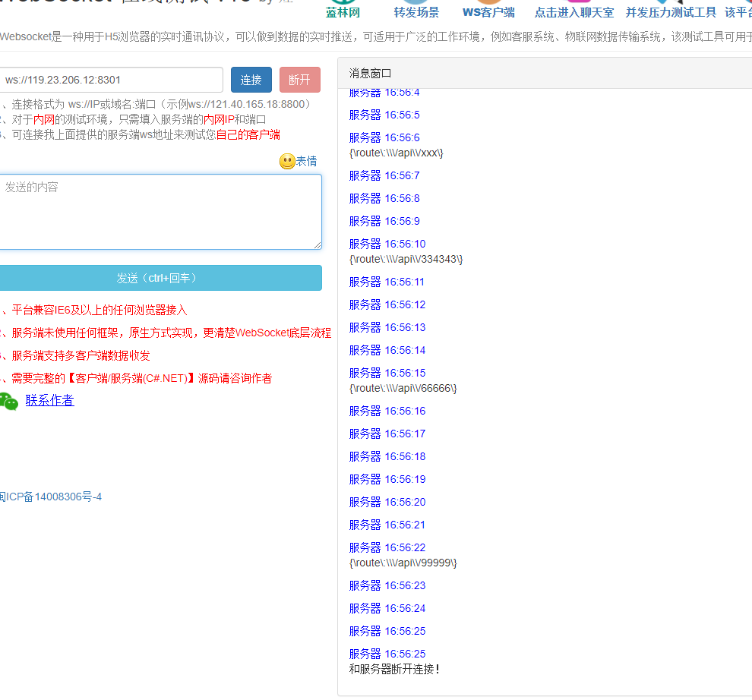Click the 服务器 16:56:14 entry

tap(387, 350)
